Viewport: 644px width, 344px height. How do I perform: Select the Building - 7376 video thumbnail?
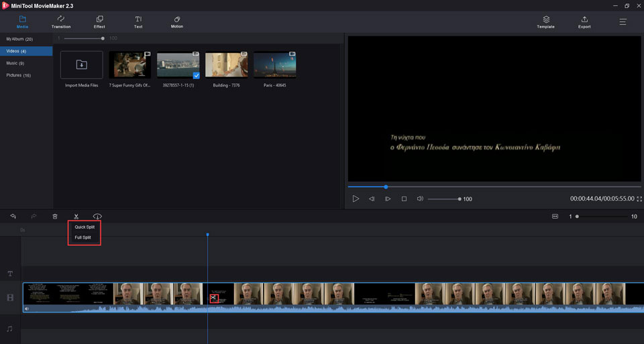pos(226,65)
